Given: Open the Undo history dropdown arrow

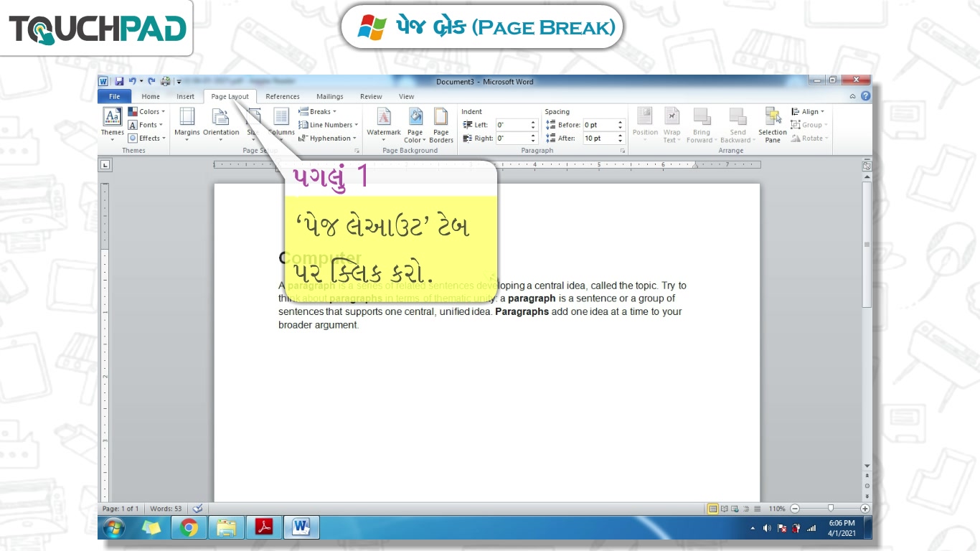Looking at the screenshot, I should click(141, 82).
